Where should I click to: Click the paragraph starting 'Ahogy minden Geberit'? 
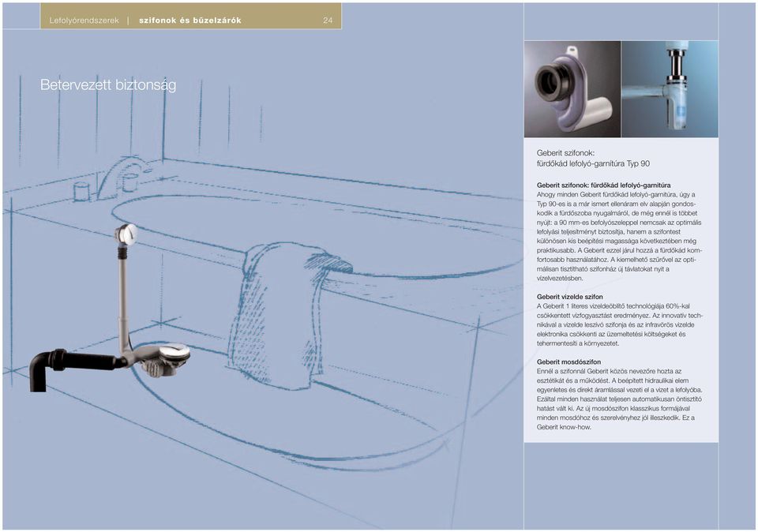click(619, 236)
